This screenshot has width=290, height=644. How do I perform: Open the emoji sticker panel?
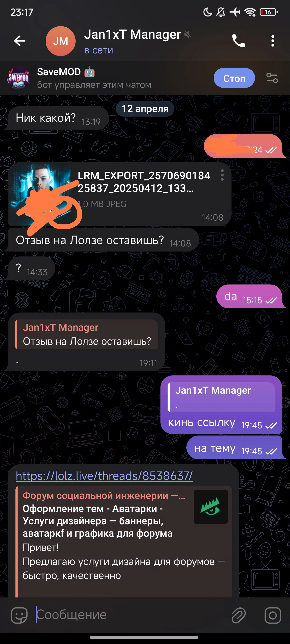pos(19,615)
